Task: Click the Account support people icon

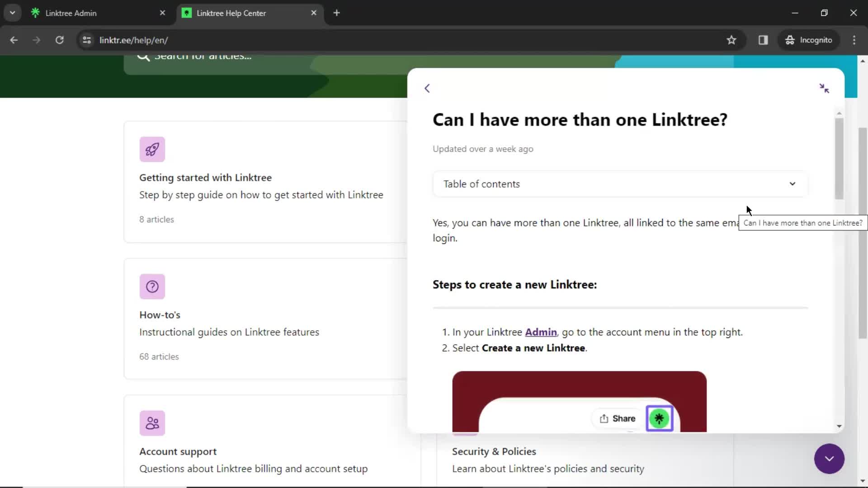Action: 152,423
